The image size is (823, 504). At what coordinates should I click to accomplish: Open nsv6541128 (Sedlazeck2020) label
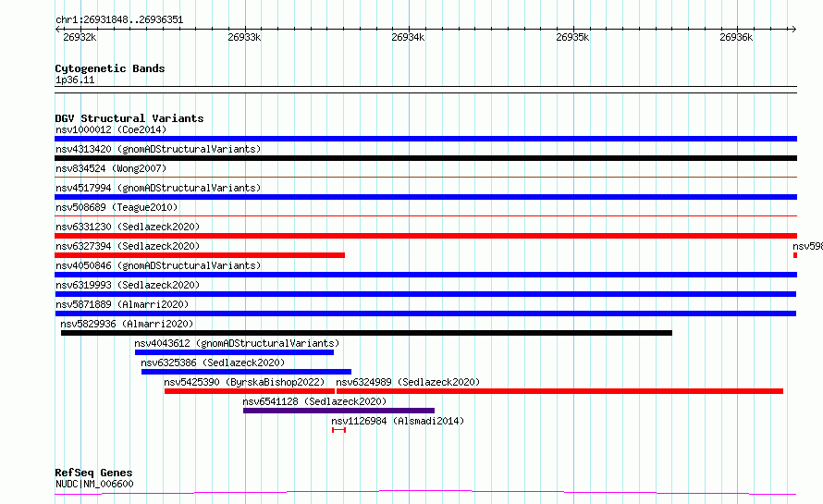[x=314, y=401]
